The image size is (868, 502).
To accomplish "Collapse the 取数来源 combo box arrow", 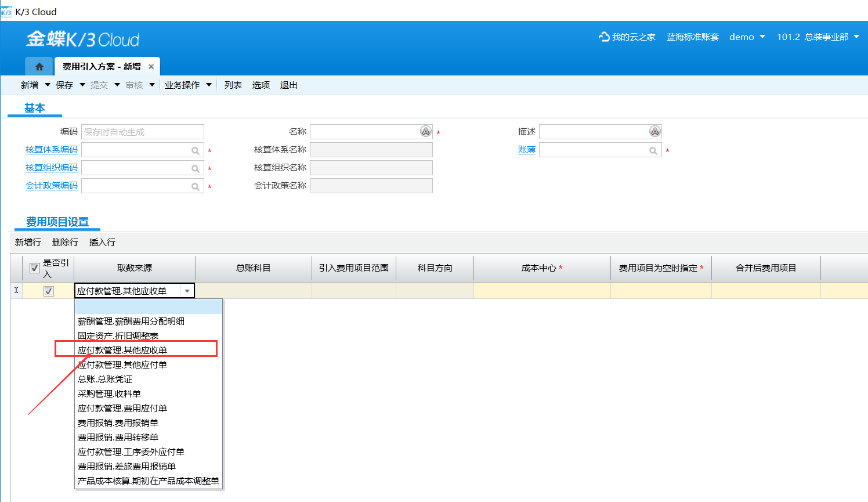I will [187, 291].
